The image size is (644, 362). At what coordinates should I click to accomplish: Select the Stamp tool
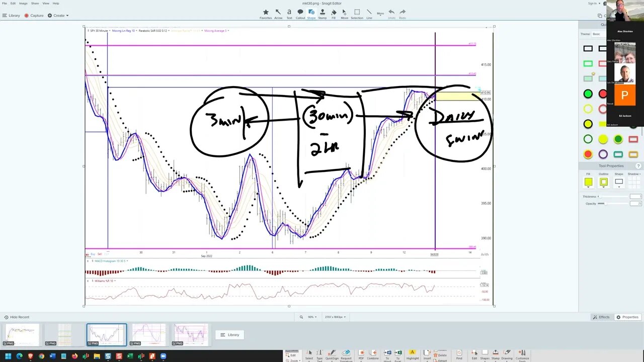tap(323, 14)
